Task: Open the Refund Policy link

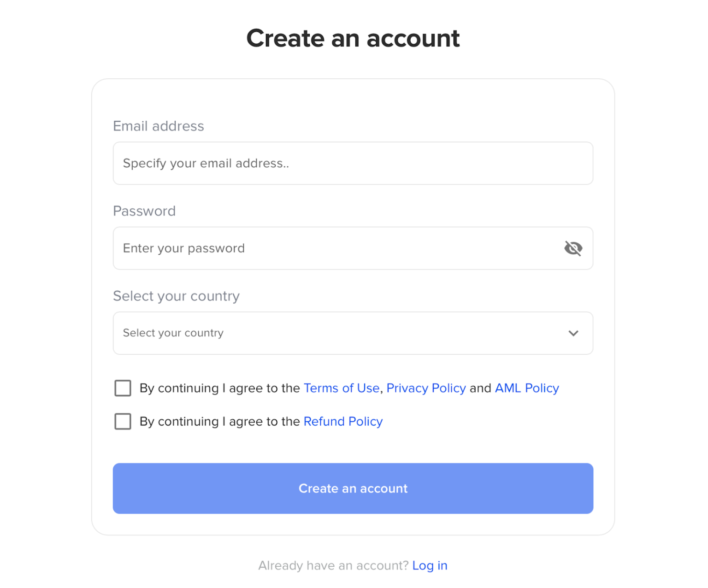Action: point(343,421)
